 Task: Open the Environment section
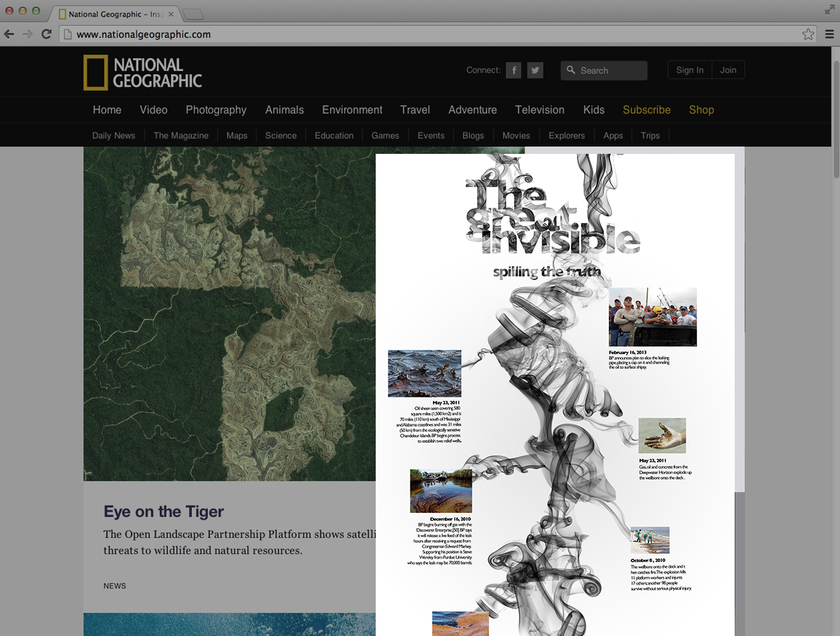click(352, 110)
